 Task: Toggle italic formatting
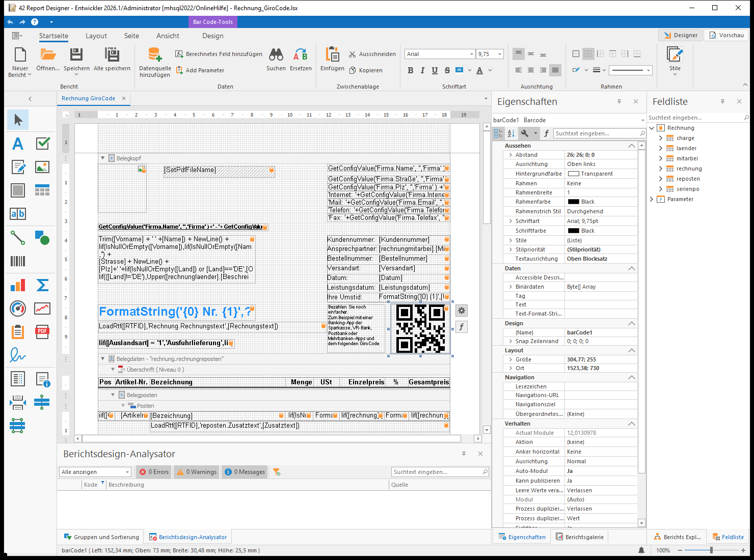click(422, 70)
